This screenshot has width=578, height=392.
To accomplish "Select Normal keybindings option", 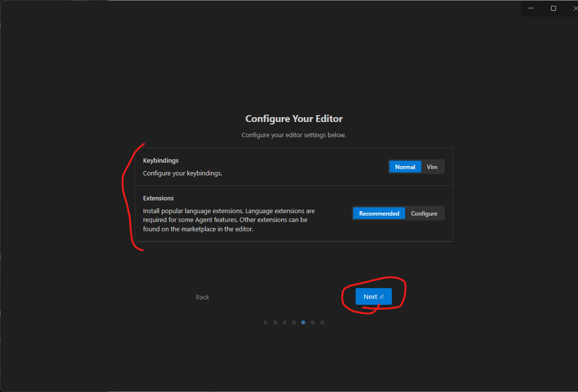I will tap(405, 167).
